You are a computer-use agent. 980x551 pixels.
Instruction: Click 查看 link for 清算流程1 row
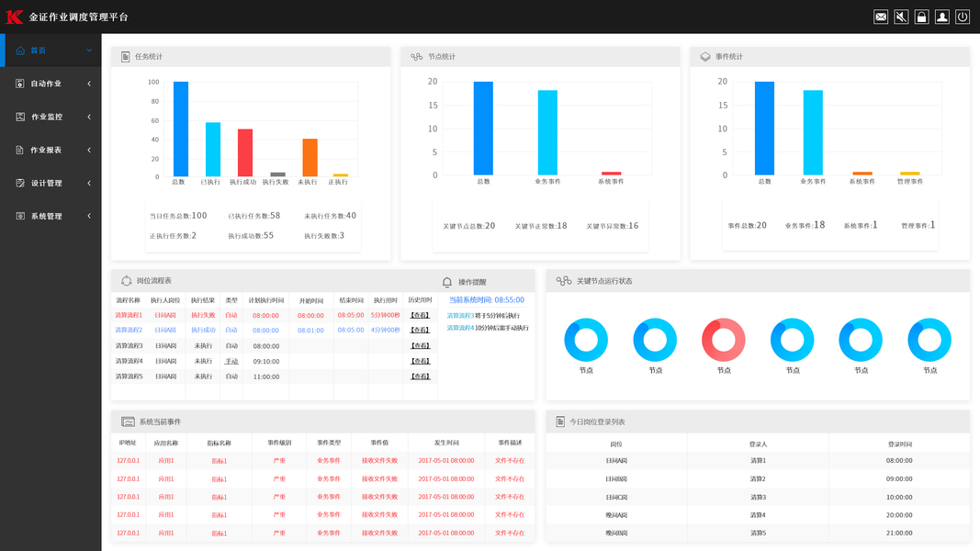420,316
